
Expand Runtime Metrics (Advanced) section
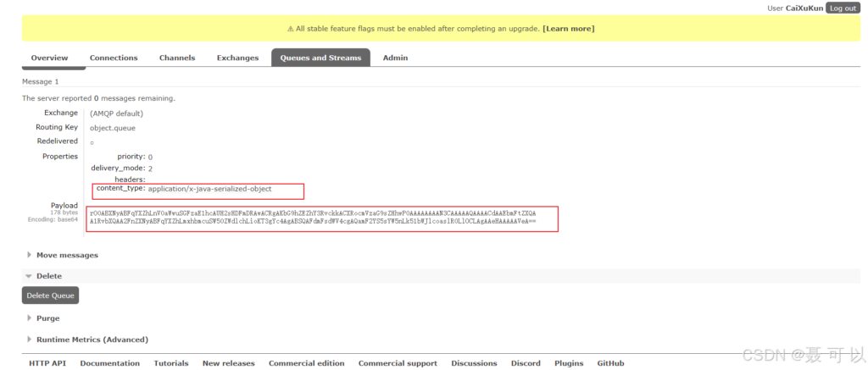click(92, 340)
